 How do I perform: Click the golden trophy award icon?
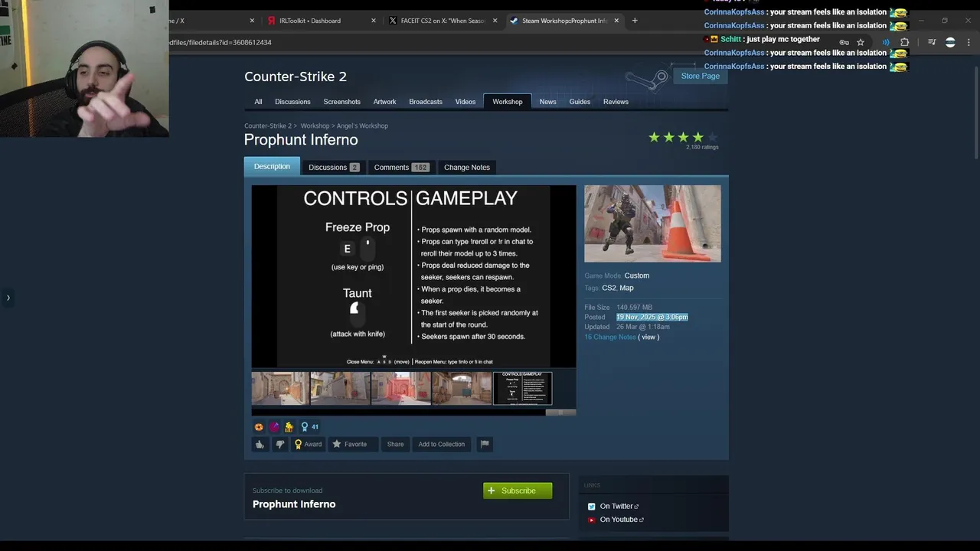(289, 427)
